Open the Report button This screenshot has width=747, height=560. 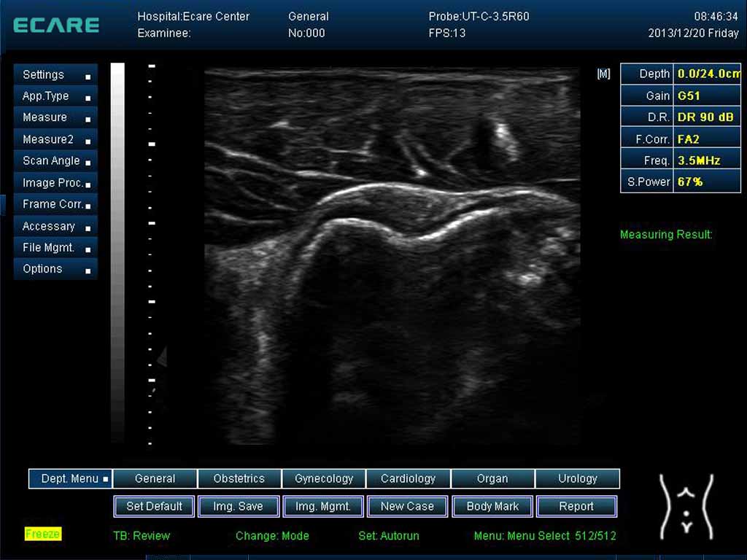(576, 506)
